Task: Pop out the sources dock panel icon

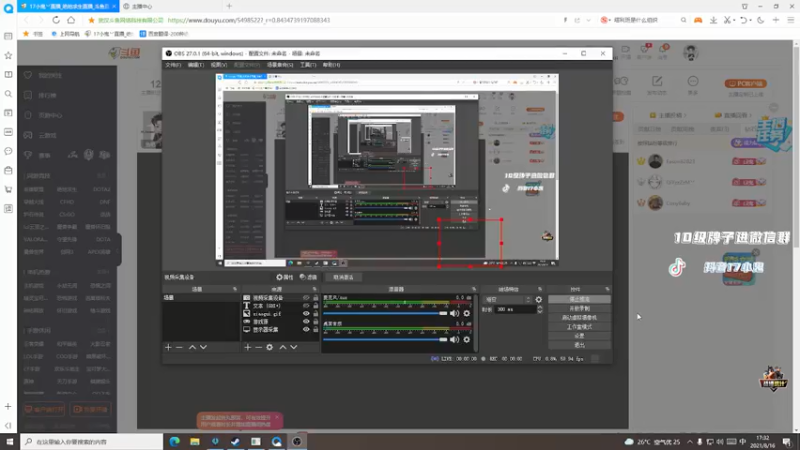Action: 314,289
